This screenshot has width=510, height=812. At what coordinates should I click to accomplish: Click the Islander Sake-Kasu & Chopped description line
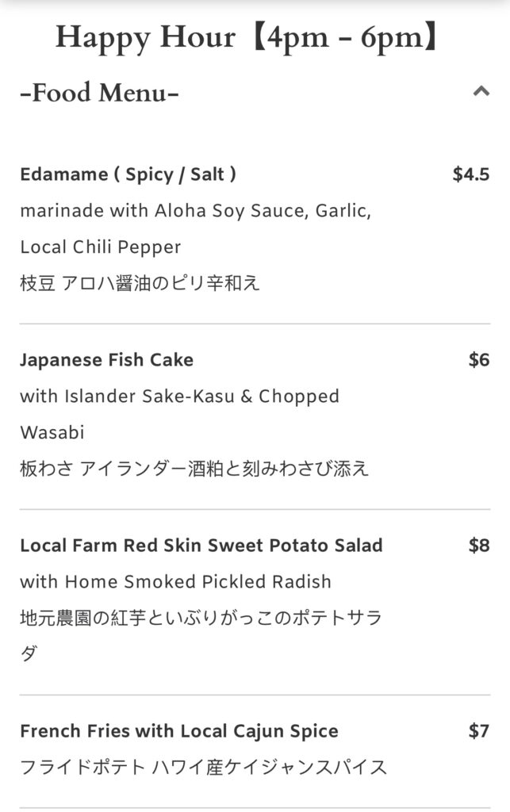click(179, 396)
